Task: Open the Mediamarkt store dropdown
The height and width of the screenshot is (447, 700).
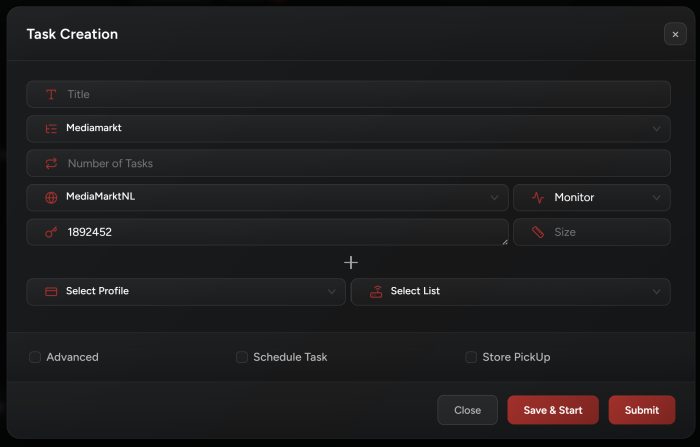Action: pyautogui.click(x=348, y=129)
